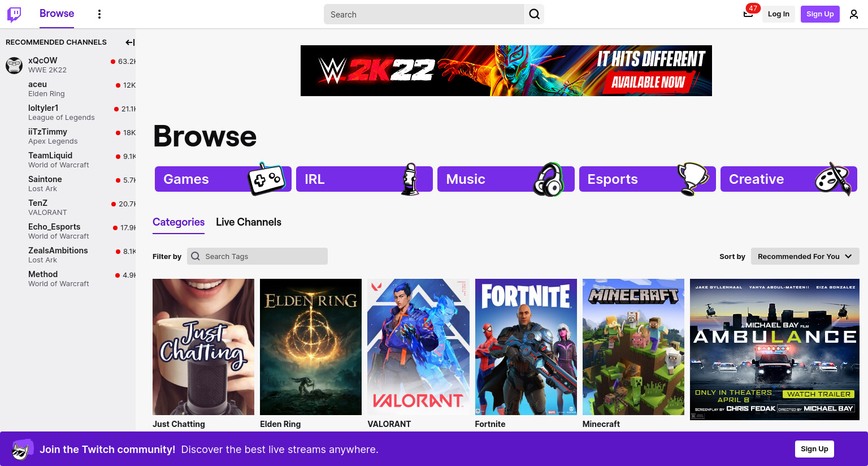Click 'League of Legends' under loltyler1
Screen dimensions: 868x466
pyautogui.click(x=62, y=118)
